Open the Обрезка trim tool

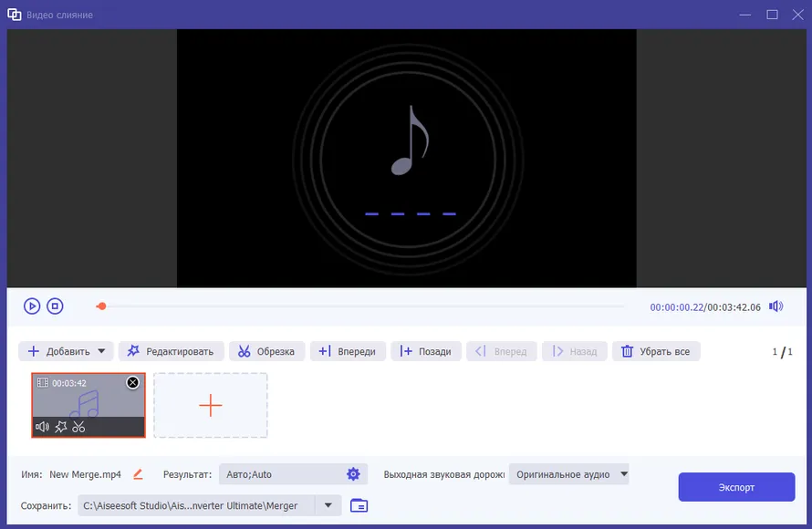click(266, 351)
